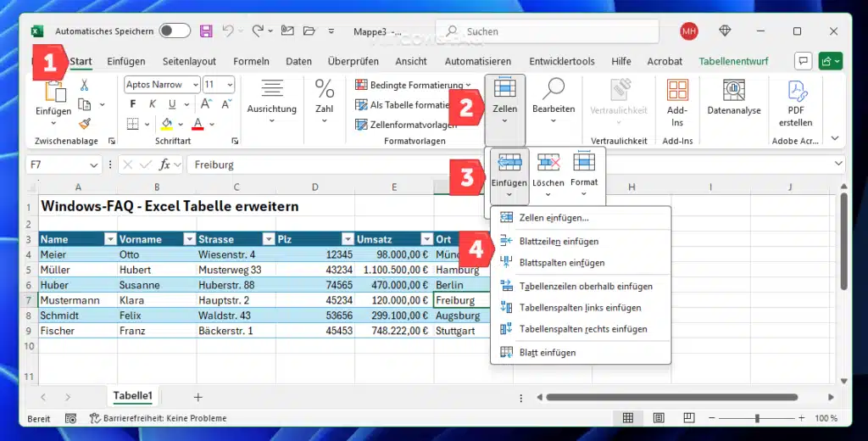Decrease font size with the smaller A

pos(226,104)
